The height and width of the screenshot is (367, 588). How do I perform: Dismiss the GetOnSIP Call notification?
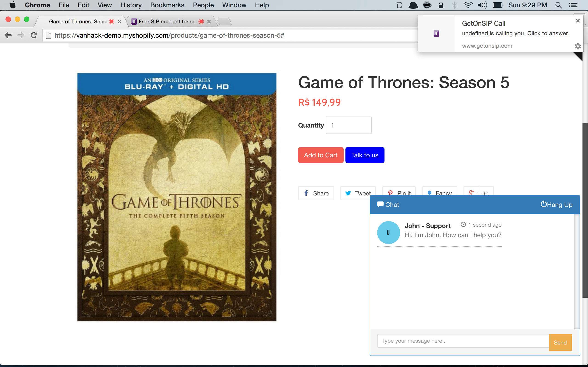pyautogui.click(x=578, y=21)
